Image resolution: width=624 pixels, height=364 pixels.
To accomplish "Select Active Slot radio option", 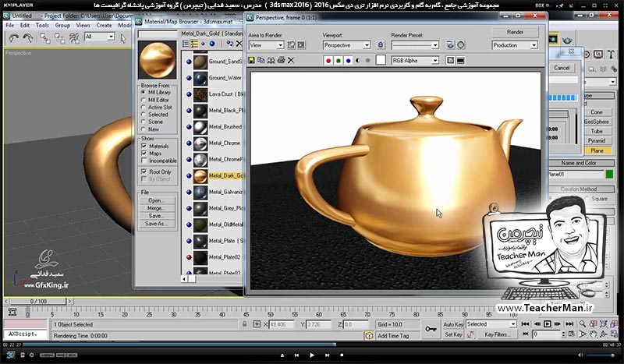I will click(x=144, y=107).
